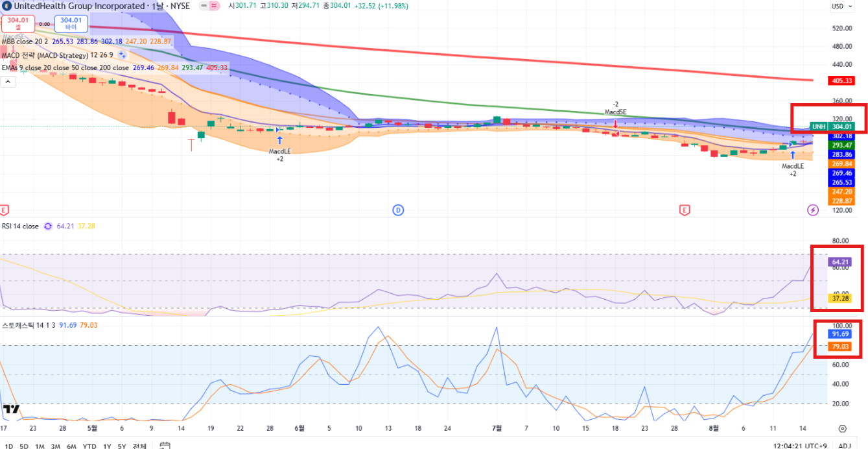Click the strategy arrows icon beside MACD 12 26 9
Viewport: 868px width, 449px height.
pos(121,55)
